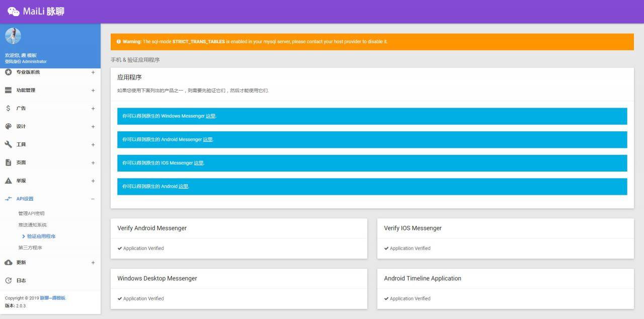Viewport: 644px width, 319px height.
Task: Expand the 工具 section plus sign
Action: (x=93, y=144)
